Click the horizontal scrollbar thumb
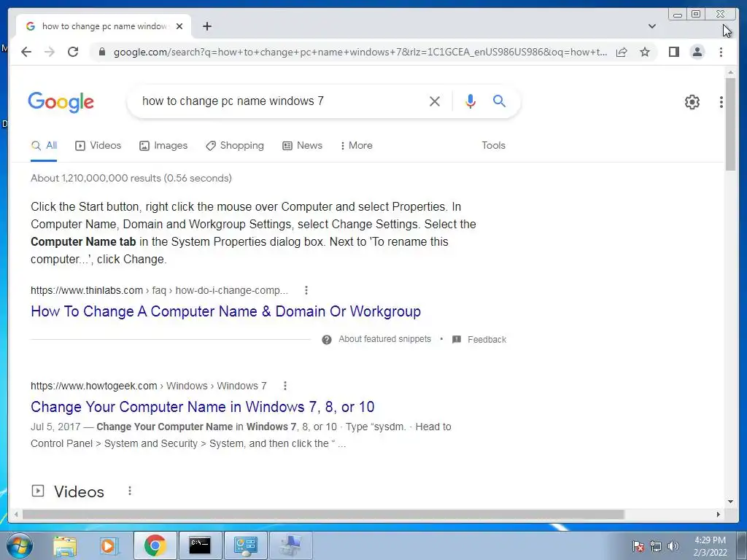The height and width of the screenshot is (560, 747). (x=323, y=514)
